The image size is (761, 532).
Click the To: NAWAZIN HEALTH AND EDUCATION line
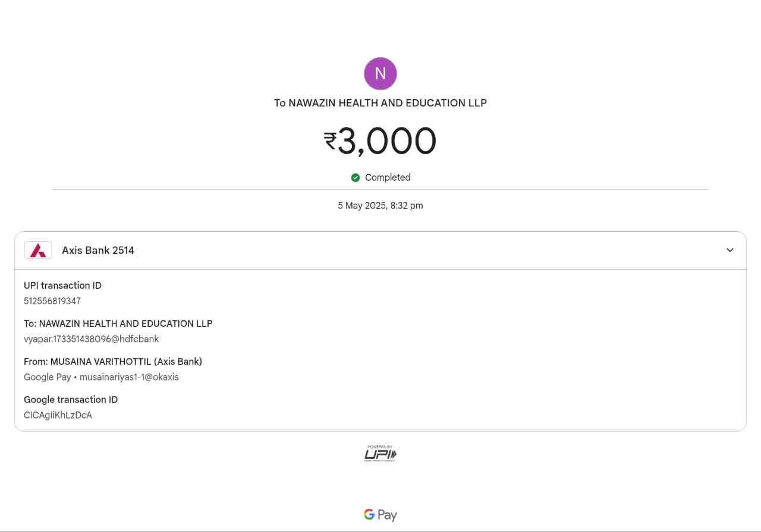tap(118, 323)
